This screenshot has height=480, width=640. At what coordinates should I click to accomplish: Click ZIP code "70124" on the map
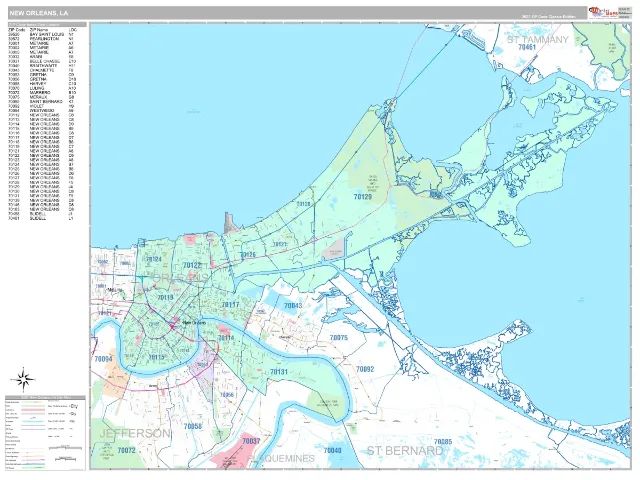pyautogui.click(x=154, y=259)
